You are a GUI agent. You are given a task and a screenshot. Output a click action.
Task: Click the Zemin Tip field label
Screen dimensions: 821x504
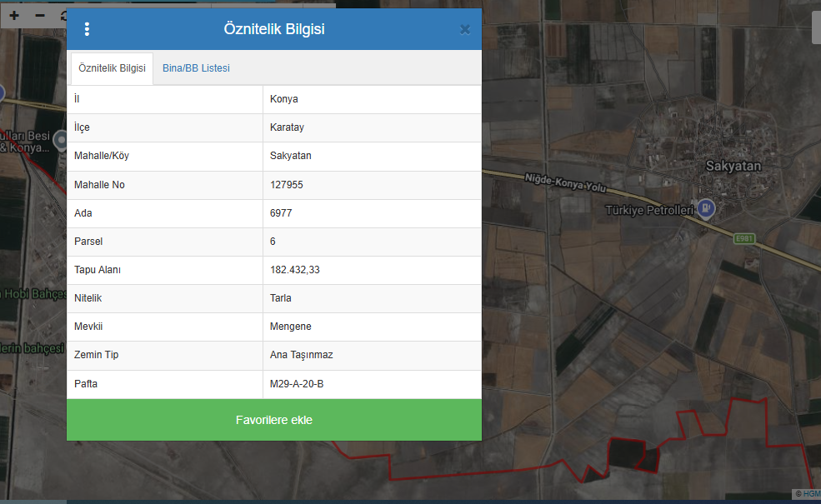97,354
